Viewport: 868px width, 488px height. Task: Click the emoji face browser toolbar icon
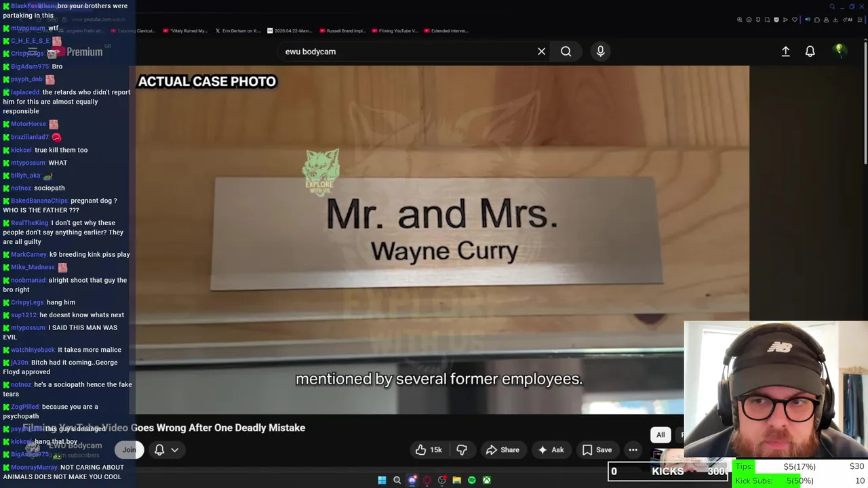(x=749, y=20)
